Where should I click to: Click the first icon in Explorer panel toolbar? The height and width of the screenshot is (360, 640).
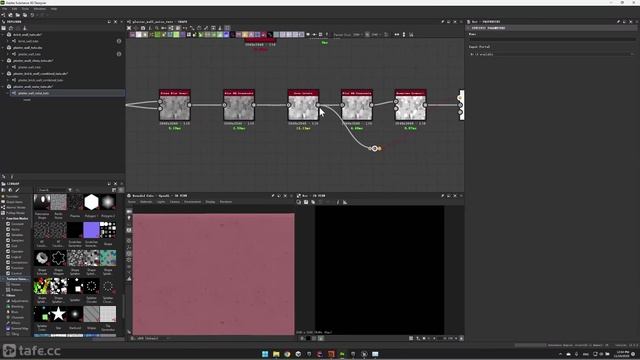(4, 28)
